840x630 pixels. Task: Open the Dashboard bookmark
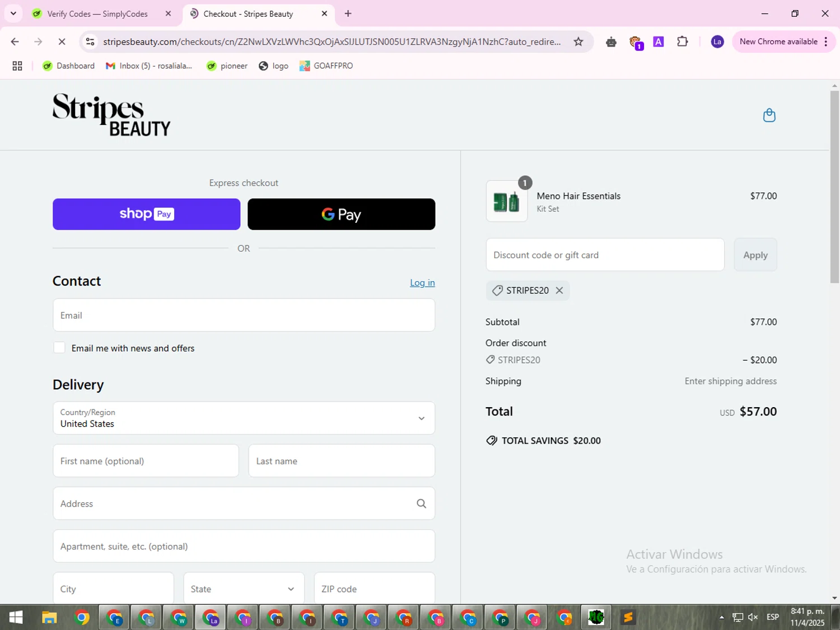point(69,66)
